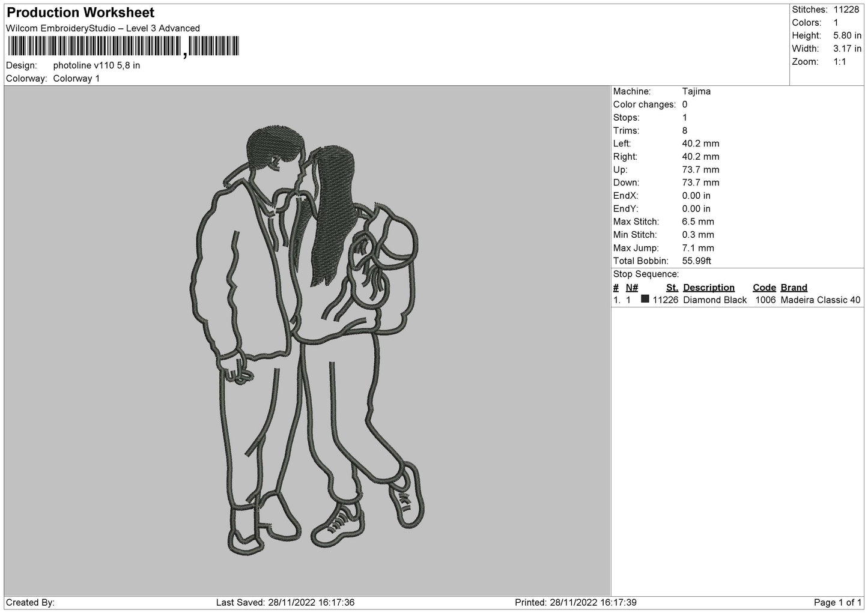Select the Width value 3.17 in

coord(848,49)
